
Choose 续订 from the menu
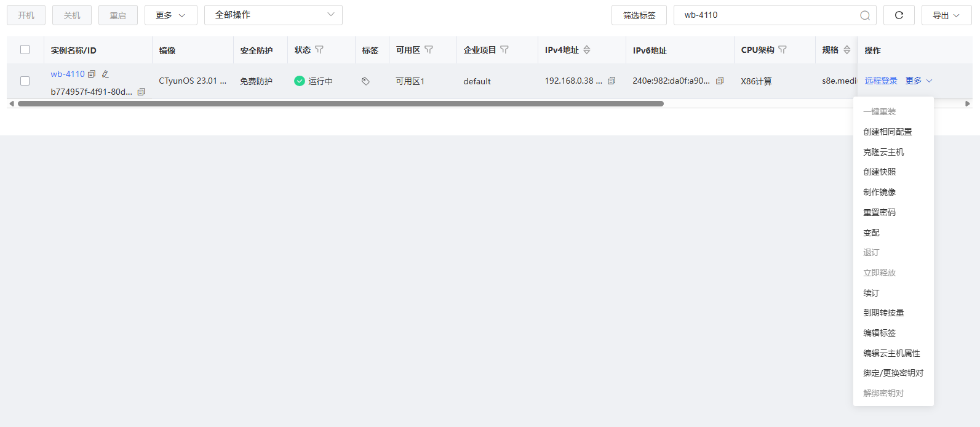click(x=893, y=293)
